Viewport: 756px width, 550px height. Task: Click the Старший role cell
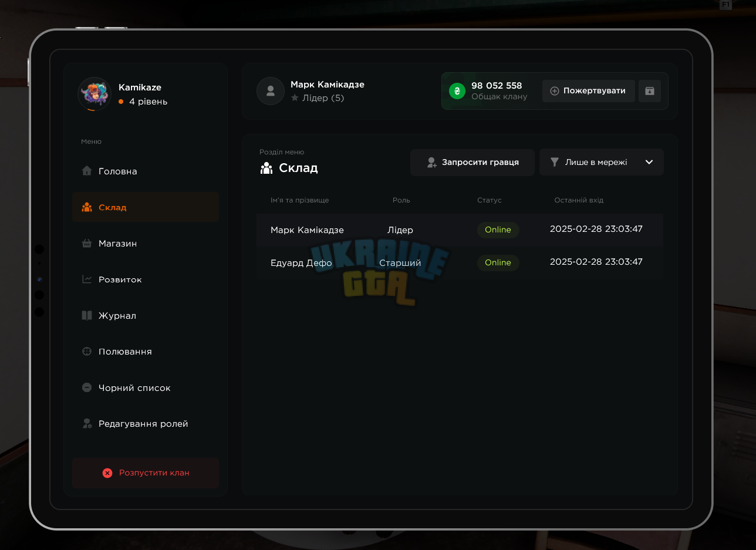[x=400, y=262]
